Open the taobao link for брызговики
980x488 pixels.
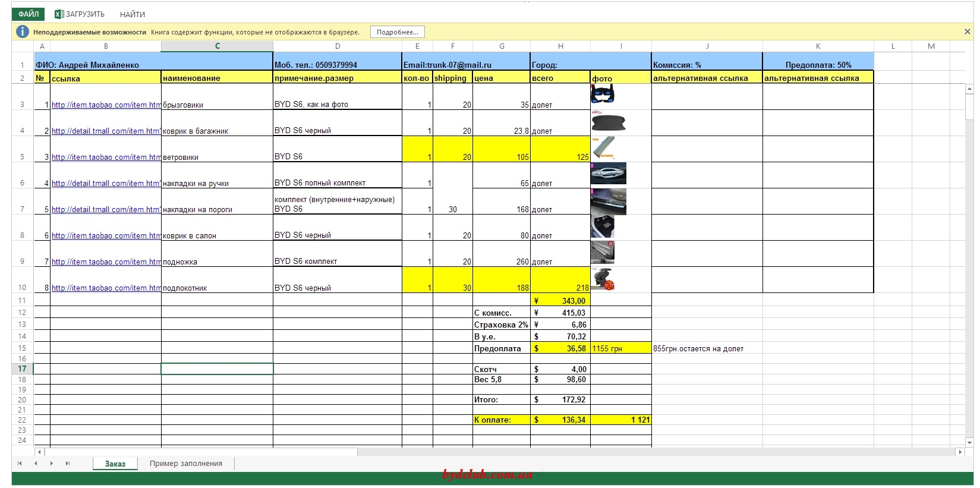pos(105,105)
